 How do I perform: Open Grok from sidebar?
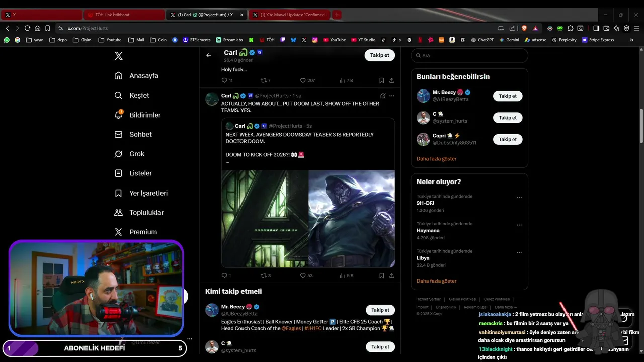[129, 154]
